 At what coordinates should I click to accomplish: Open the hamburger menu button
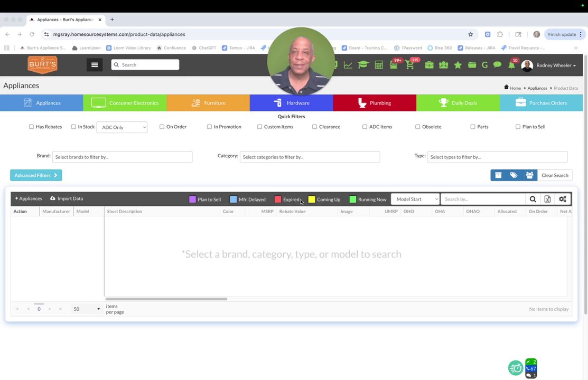(x=95, y=65)
